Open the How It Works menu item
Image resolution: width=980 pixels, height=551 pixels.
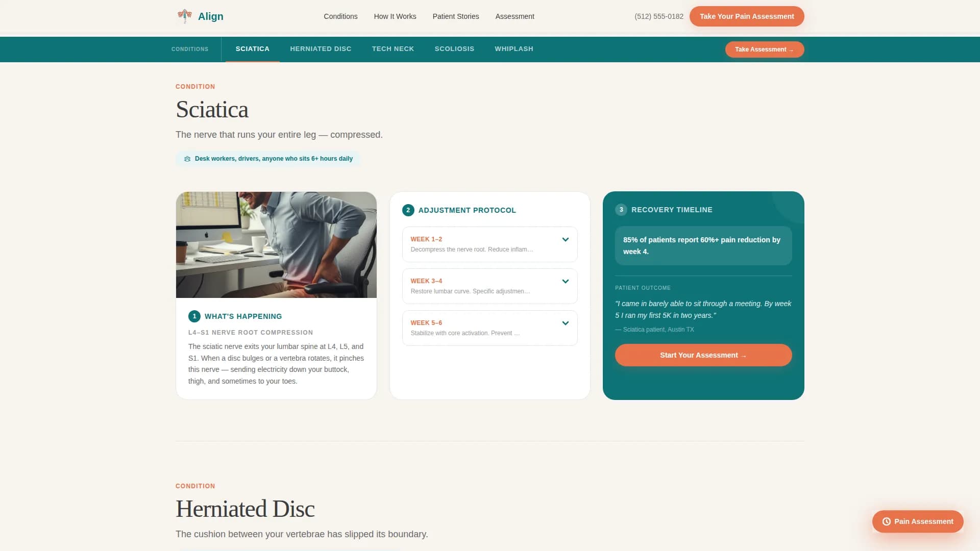click(x=395, y=16)
